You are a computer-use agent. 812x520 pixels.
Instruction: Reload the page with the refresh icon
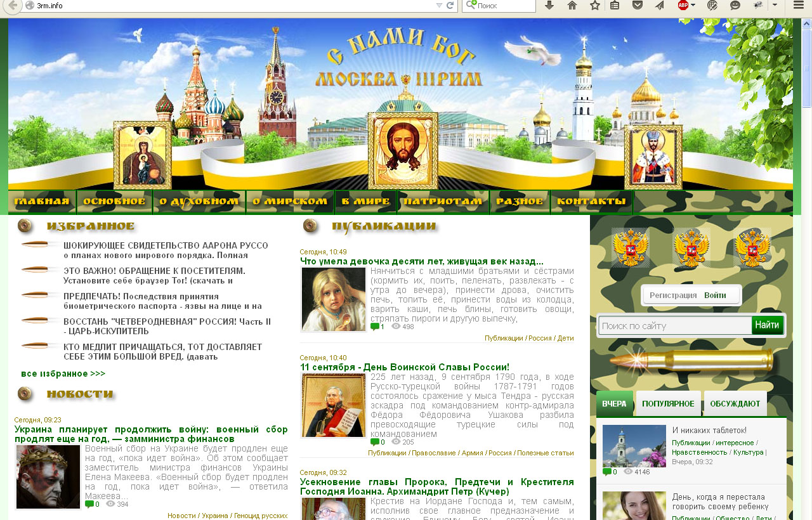450,5
